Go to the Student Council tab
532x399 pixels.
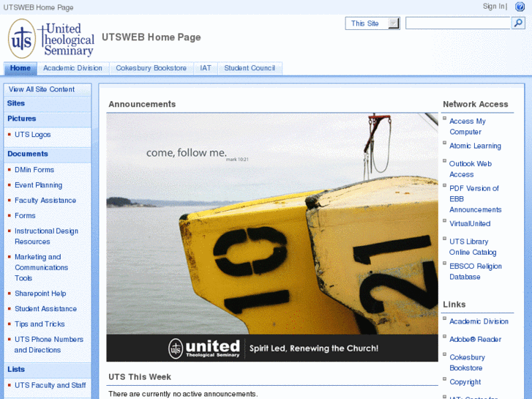pos(250,68)
